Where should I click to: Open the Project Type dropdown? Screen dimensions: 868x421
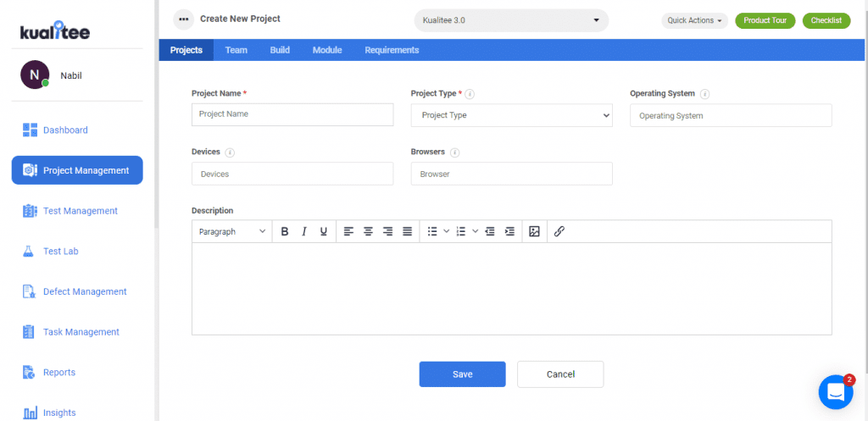tap(511, 115)
